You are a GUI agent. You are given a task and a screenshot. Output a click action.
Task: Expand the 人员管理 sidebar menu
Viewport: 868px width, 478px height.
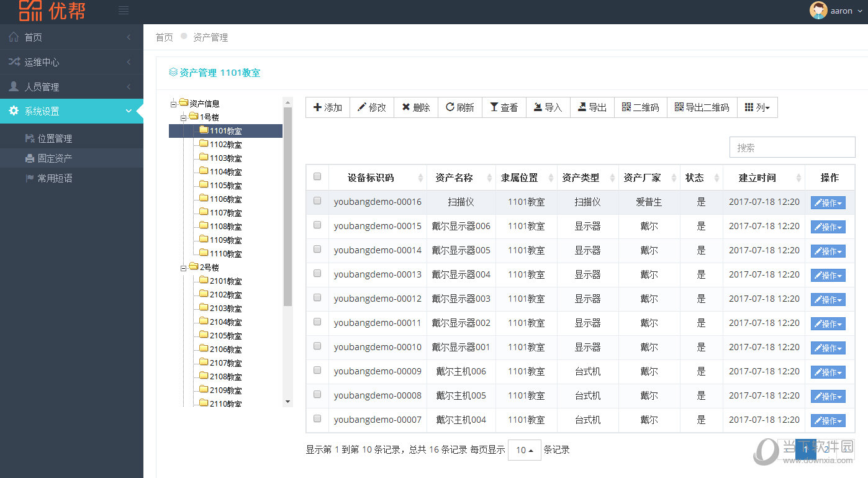(x=71, y=87)
